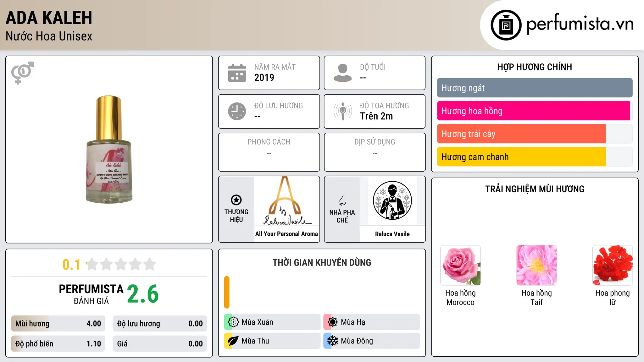Click the Nước Hoa Unisex subtitle
The image size is (644, 362).
point(49,36)
